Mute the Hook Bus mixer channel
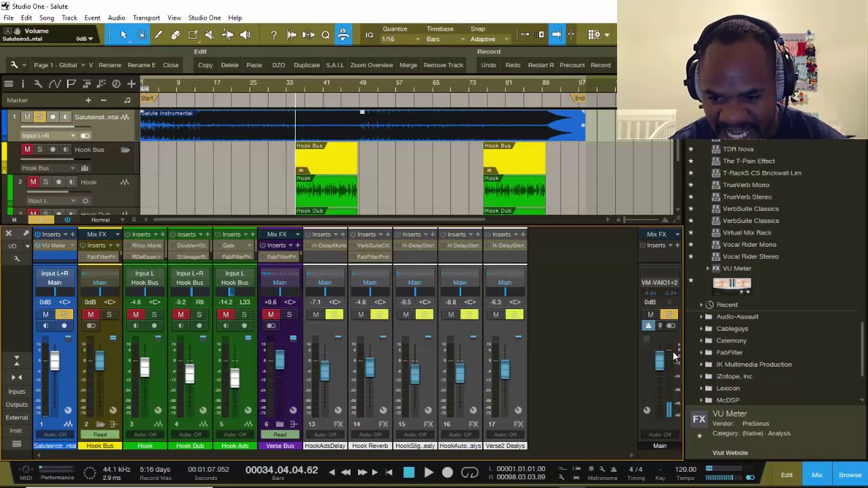The width and height of the screenshot is (868, 488). tap(90, 314)
